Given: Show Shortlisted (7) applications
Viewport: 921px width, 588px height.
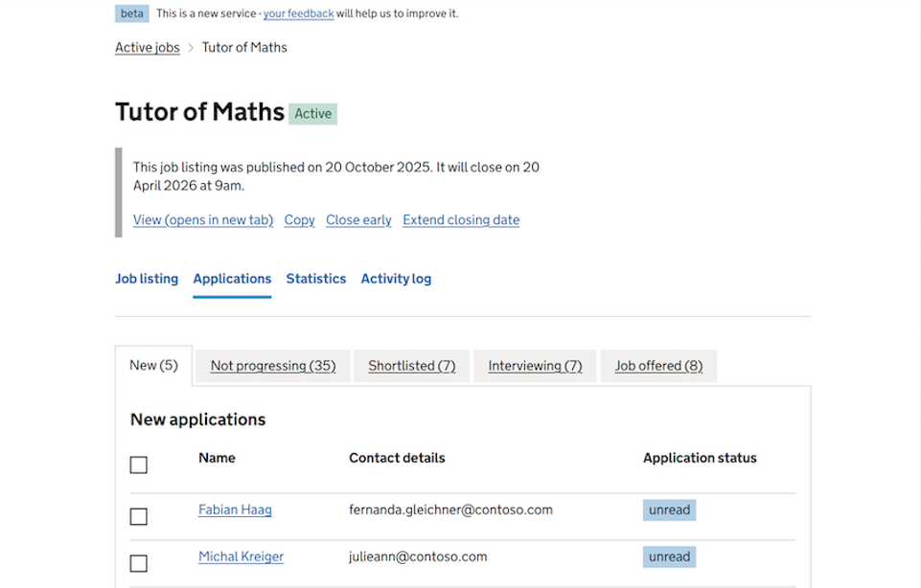Looking at the screenshot, I should click(412, 366).
